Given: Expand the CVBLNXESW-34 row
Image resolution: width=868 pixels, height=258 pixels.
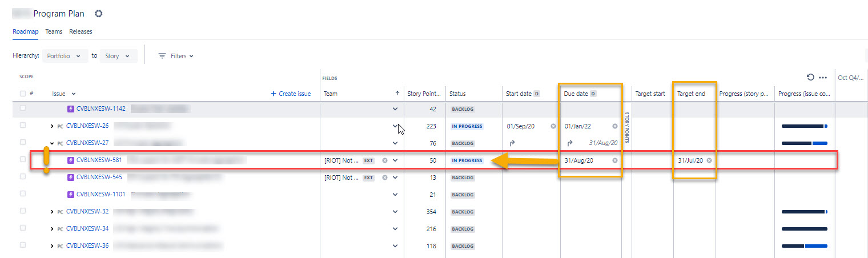Looking at the screenshot, I should click(52, 229).
